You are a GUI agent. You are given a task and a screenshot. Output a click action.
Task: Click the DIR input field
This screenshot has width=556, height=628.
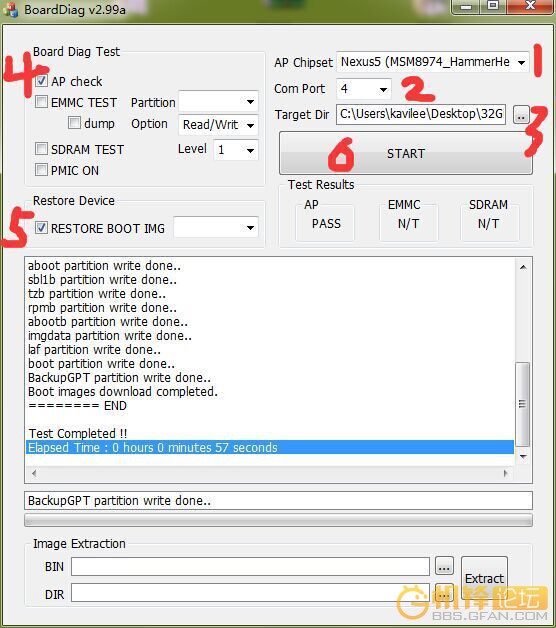coord(250,593)
